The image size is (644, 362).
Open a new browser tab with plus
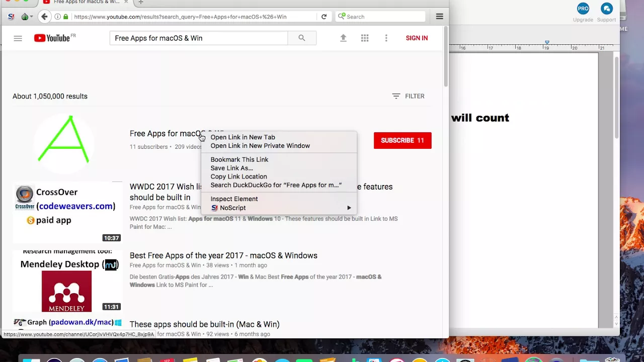[x=141, y=2]
